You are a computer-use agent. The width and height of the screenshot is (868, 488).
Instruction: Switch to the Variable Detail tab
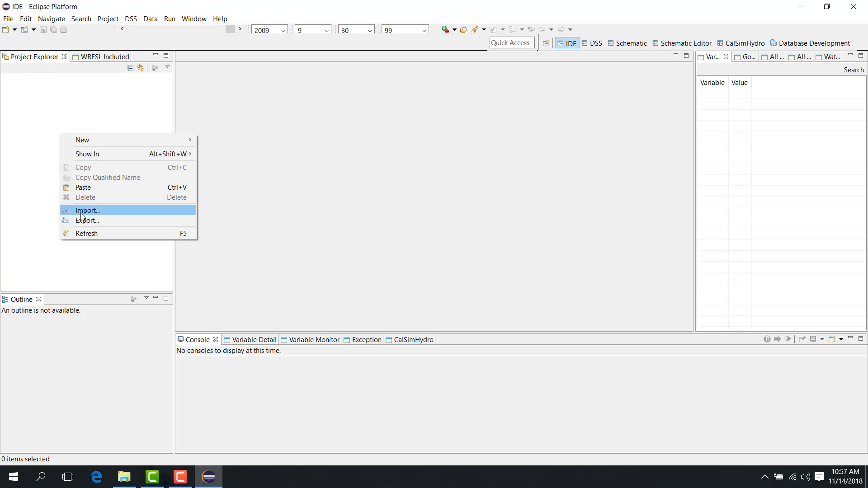pos(250,340)
